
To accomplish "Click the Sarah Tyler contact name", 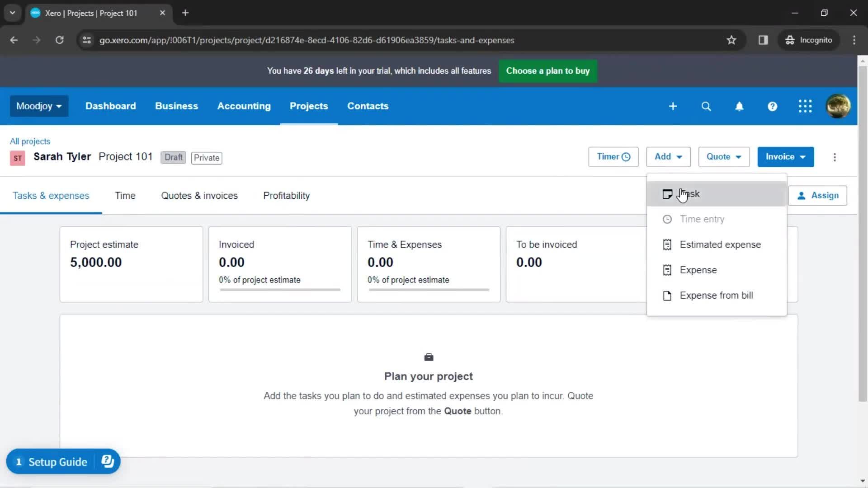I will coord(62,157).
